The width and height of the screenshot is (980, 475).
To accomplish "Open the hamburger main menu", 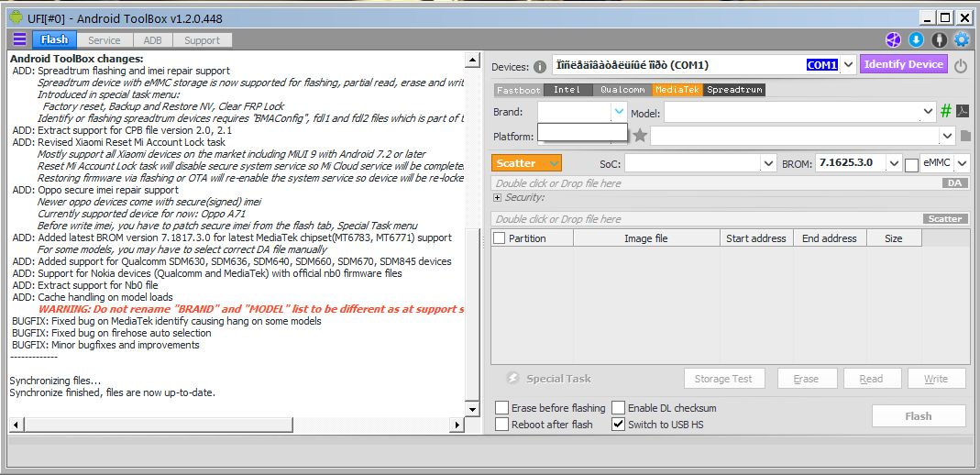I will coord(19,39).
